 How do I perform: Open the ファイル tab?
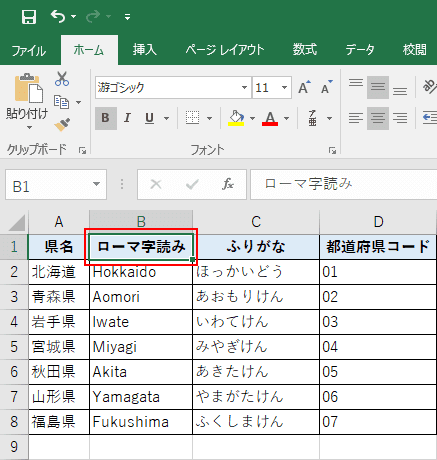click(x=29, y=50)
